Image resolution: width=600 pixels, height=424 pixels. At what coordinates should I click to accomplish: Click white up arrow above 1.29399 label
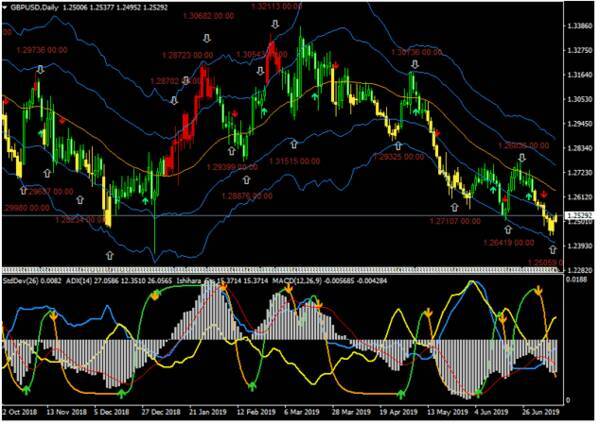232,150
